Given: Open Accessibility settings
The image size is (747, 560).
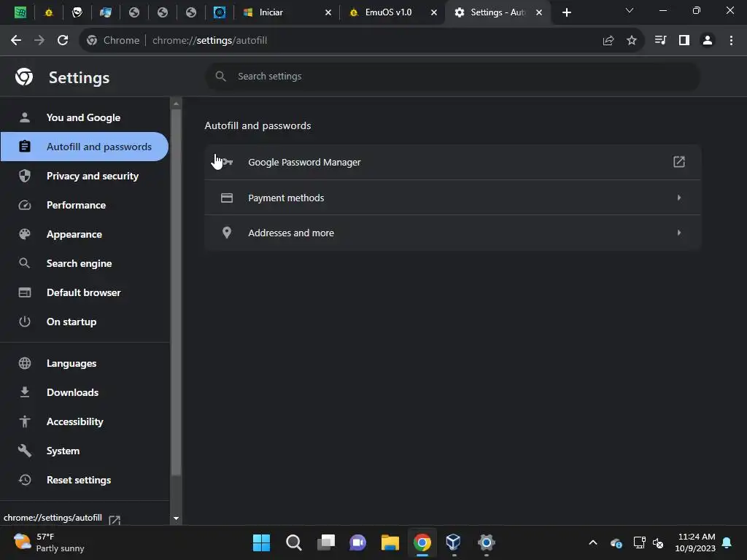Looking at the screenshot, I should pyautogui.click(x=85, y=421).
